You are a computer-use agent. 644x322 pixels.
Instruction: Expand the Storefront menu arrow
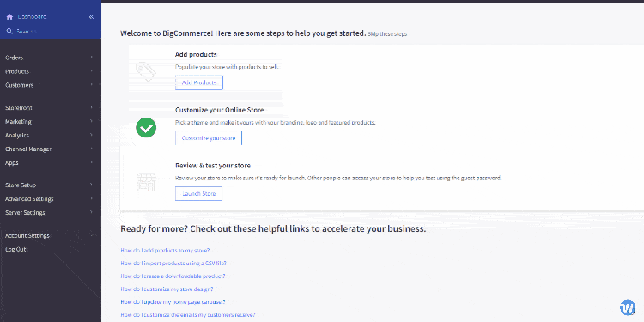91,107
